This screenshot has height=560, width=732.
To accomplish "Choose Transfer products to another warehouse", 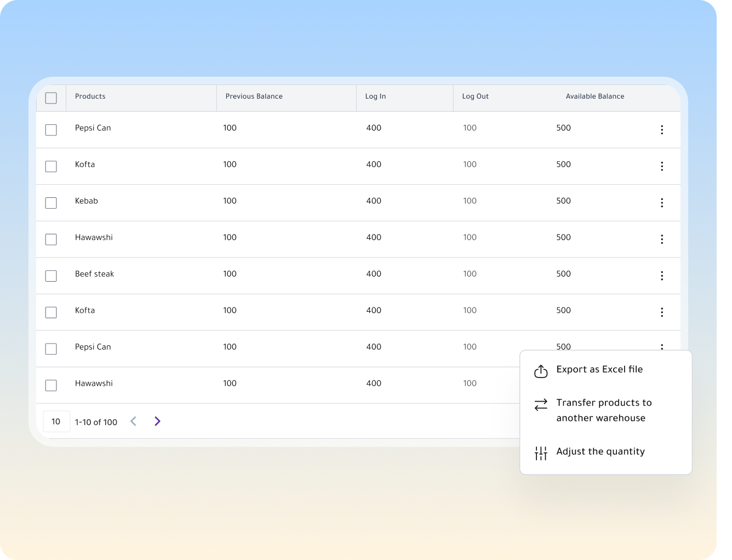I will point(604,410).
